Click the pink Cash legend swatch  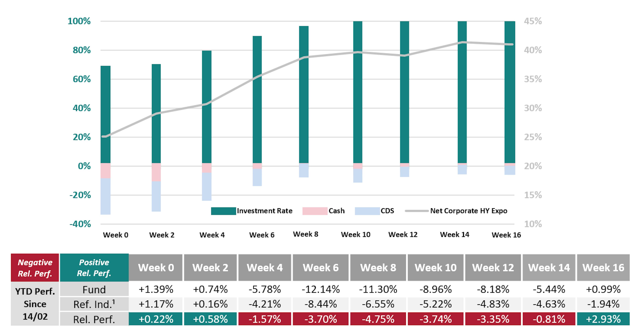tap(314, 211)
